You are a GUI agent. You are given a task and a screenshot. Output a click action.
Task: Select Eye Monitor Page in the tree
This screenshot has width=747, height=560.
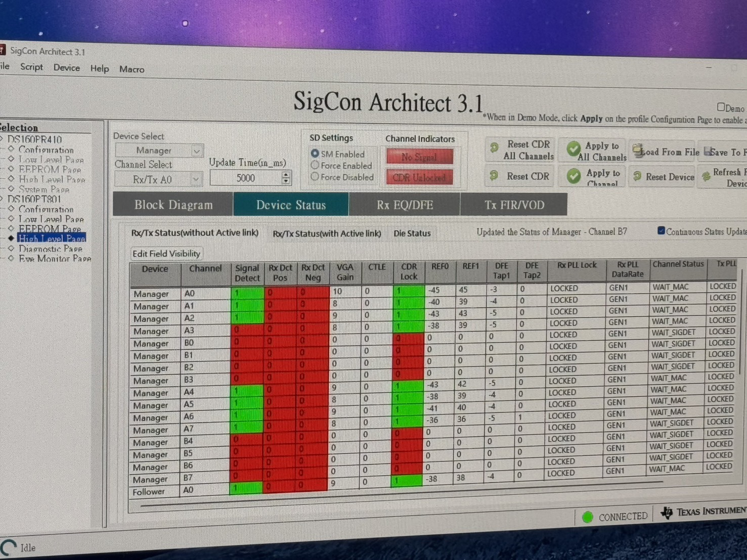pyautogui.click(x=55, y=258)
